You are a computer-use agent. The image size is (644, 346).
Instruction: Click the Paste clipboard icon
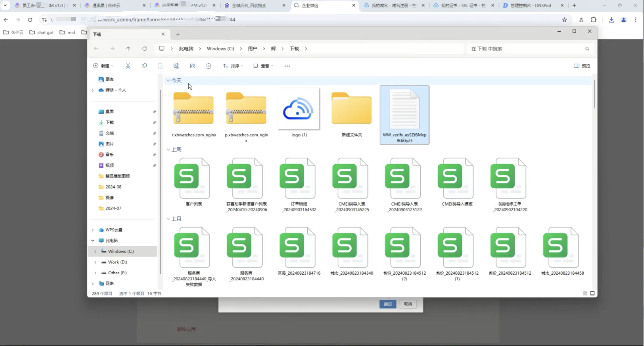pyautogui.click(x=160, y=66)
